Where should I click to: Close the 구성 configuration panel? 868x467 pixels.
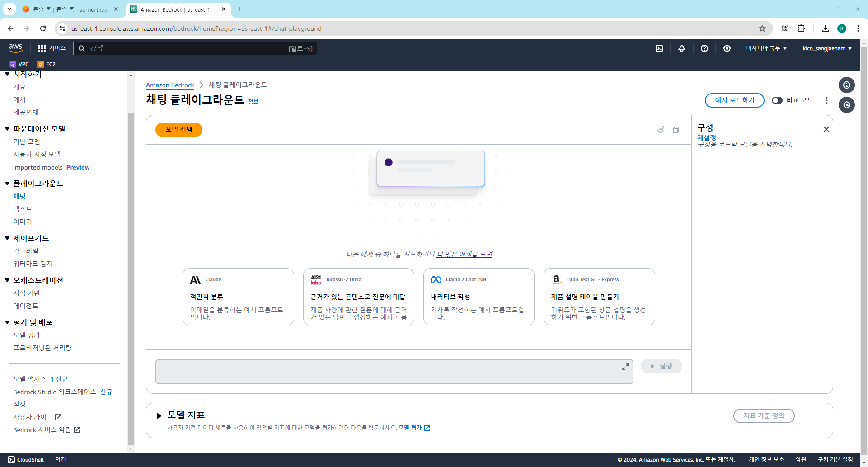[826, 129]
